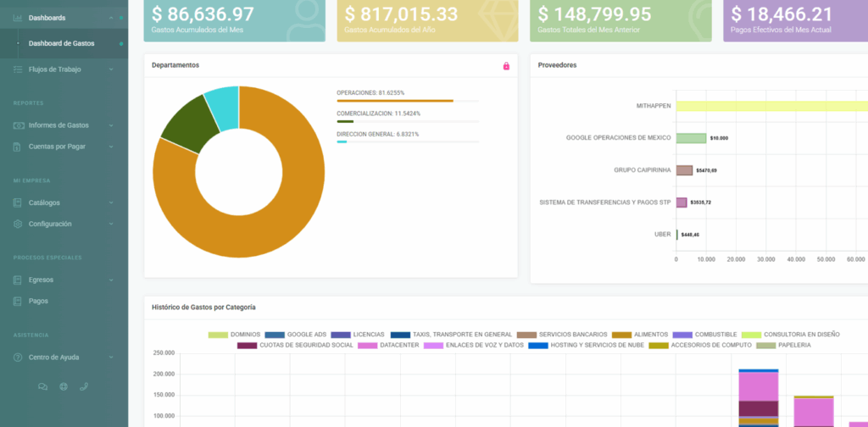Click the GOOGLE OPERACIONES DE MEXICO bar
Viewport: 868px width, 427px height.
click(x=691, y=138)
